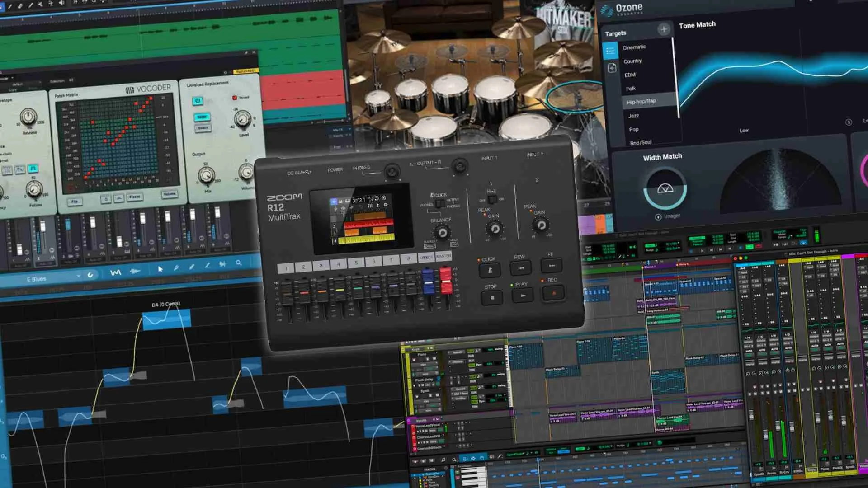Select the target list view icon in Ozone
Screen dimensions: 868x488
point(610,50)
